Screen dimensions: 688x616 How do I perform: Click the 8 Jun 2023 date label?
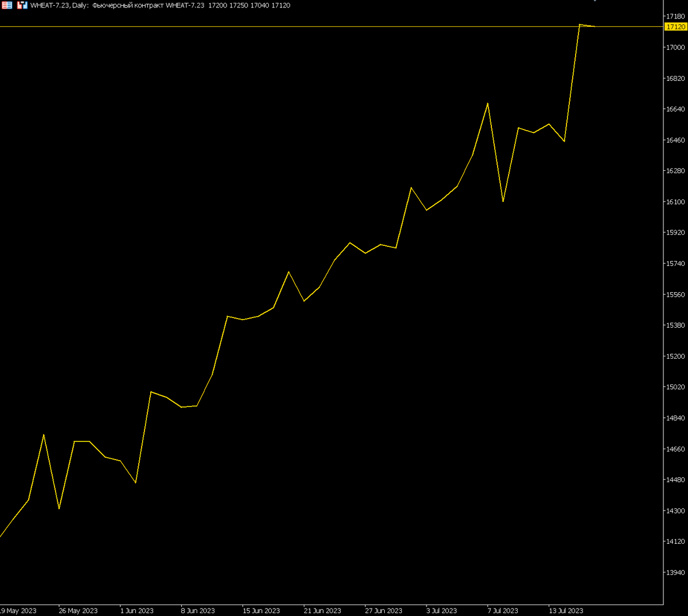pyautogui.click(x=198, y=611)
